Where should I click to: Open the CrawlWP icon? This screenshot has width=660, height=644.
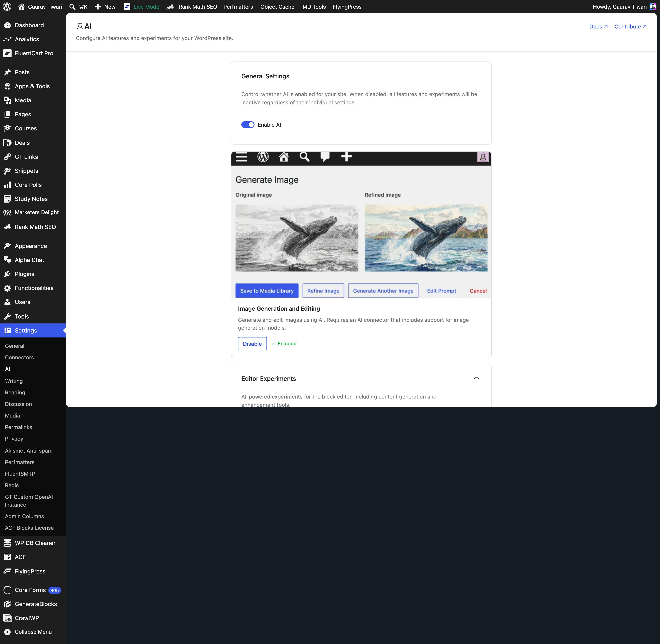(7, 618)
